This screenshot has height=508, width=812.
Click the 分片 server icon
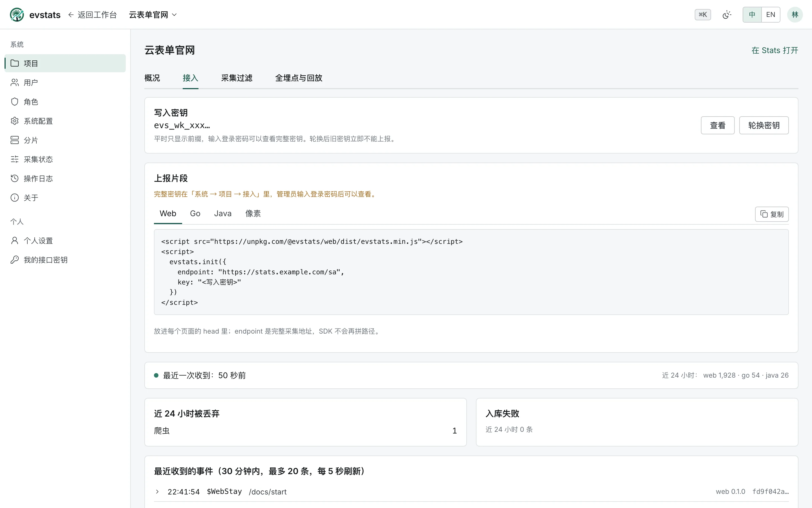click(14, 140)
